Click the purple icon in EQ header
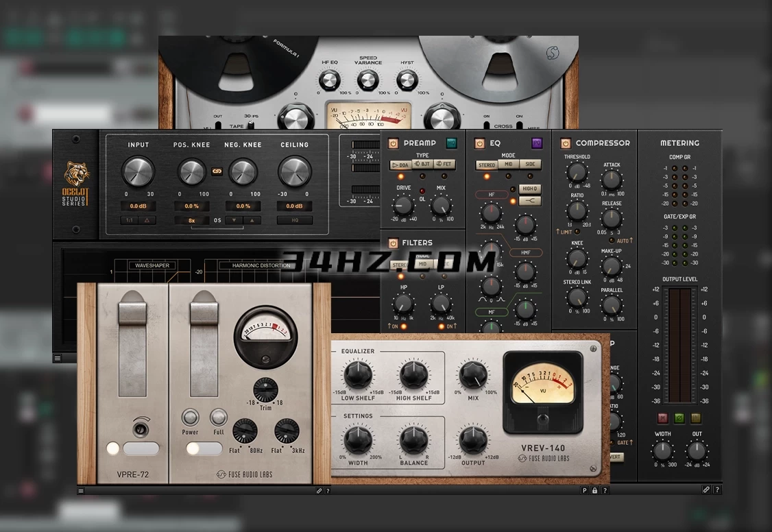772x532 pixels. 537,143
